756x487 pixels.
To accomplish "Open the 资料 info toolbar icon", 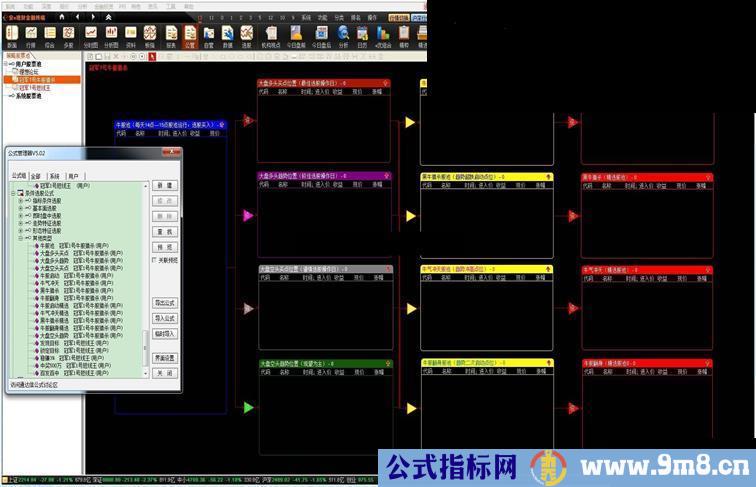I will [x=131, y=36].
